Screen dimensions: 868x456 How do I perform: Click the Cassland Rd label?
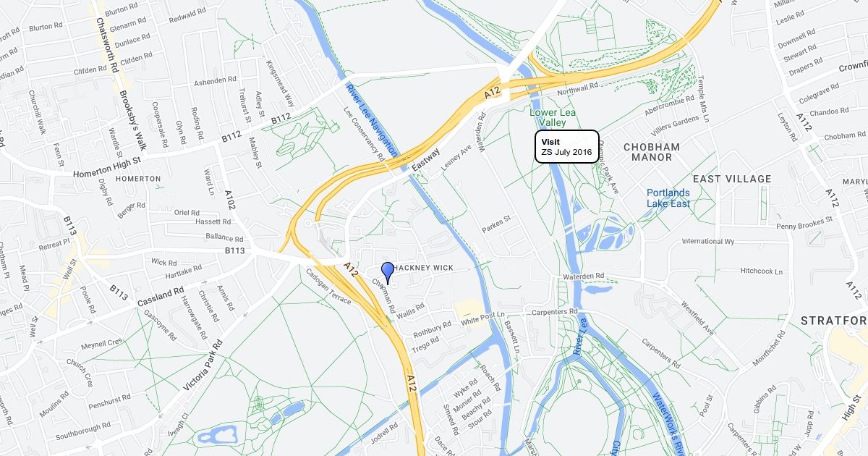[159, 295]
